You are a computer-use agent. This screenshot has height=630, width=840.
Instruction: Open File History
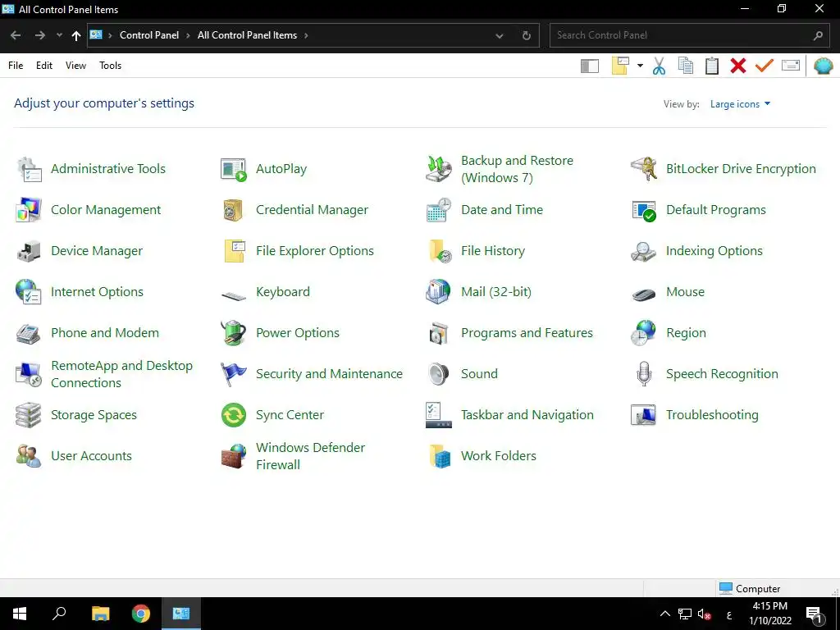tap(476, 251)
